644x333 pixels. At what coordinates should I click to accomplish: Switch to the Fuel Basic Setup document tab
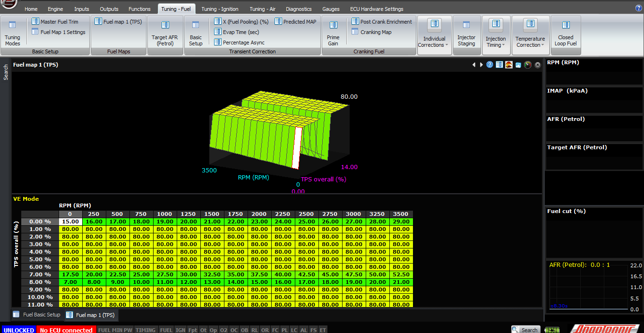(x=37, y=315)
